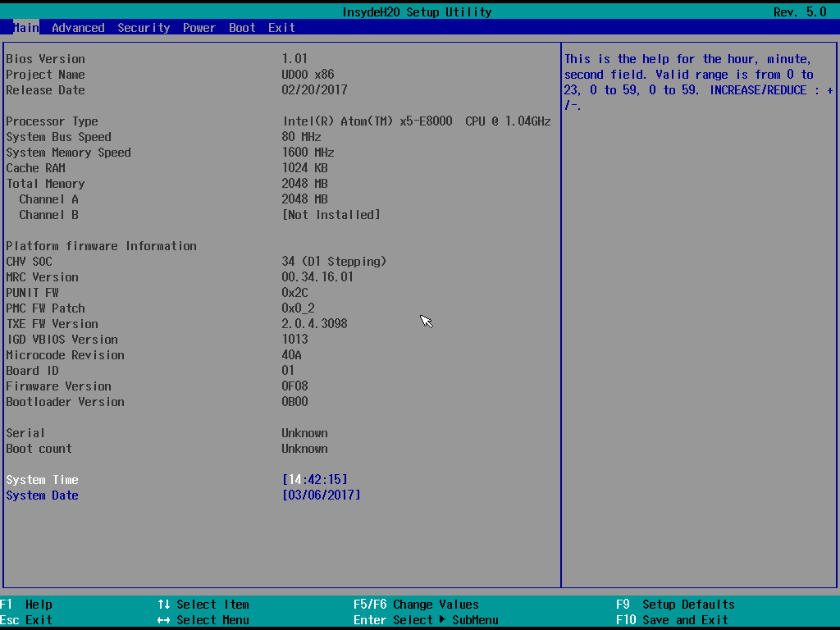Screen dimensions: 840x630
Task: Click F10 Save and Exit
Action: coord(673,620)
